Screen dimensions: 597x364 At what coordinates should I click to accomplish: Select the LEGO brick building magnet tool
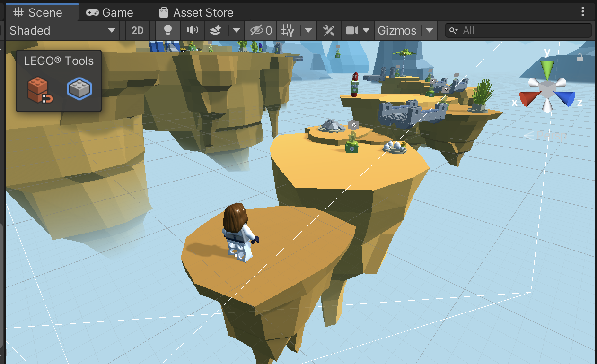[40, 89]
